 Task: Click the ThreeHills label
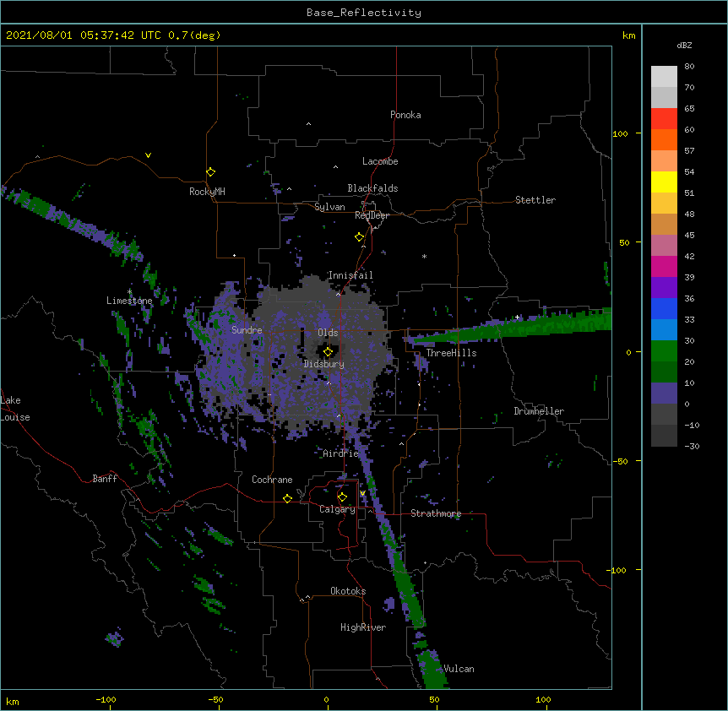[x=451, y=353]
